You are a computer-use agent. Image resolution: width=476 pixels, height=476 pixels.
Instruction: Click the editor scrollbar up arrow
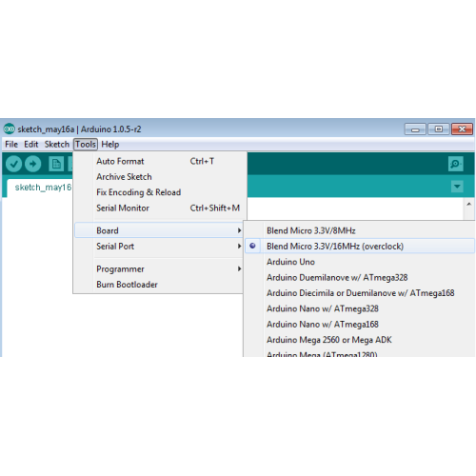tap(468, 204)
